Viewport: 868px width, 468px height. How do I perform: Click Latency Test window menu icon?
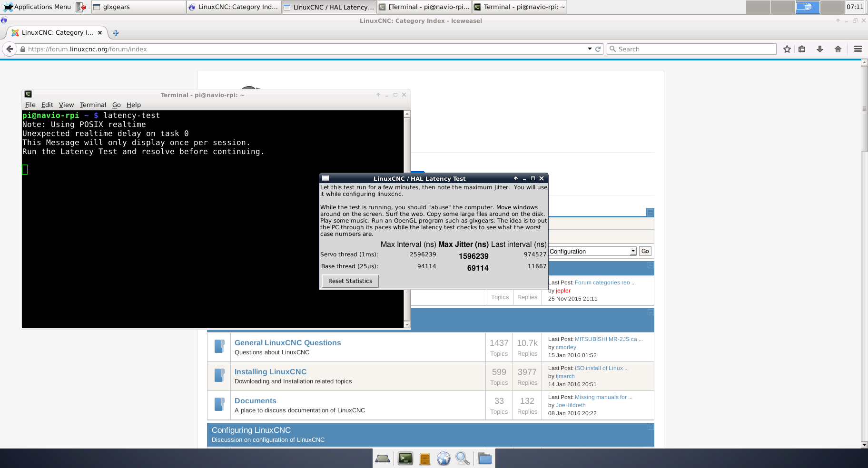[x=325, y=178]
